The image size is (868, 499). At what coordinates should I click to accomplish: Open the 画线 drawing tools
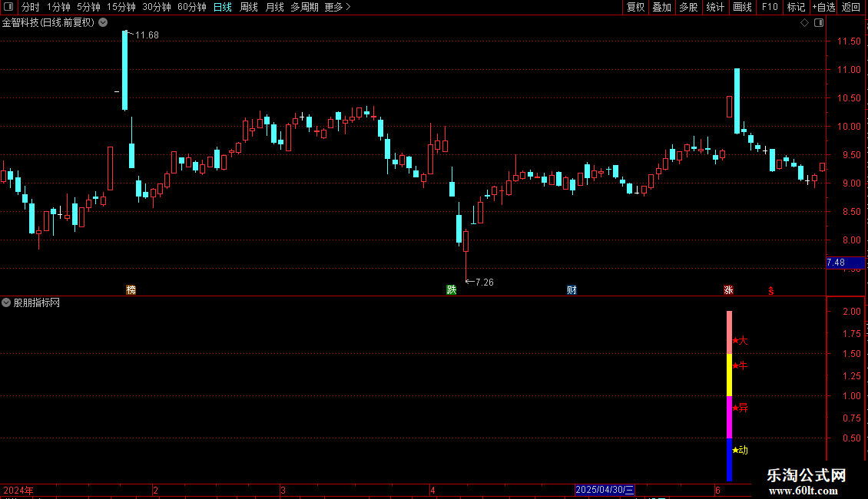742,7
